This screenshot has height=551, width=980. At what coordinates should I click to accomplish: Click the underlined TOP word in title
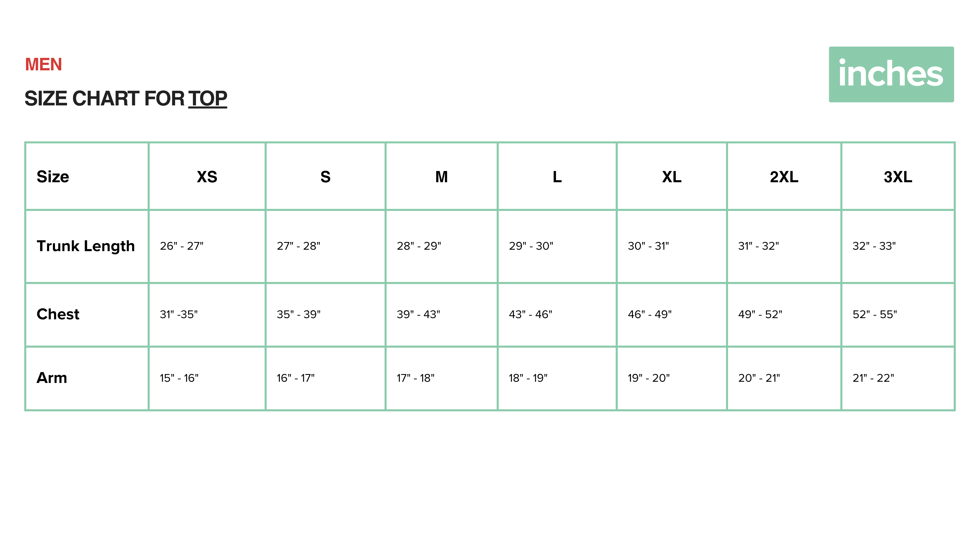208,99
